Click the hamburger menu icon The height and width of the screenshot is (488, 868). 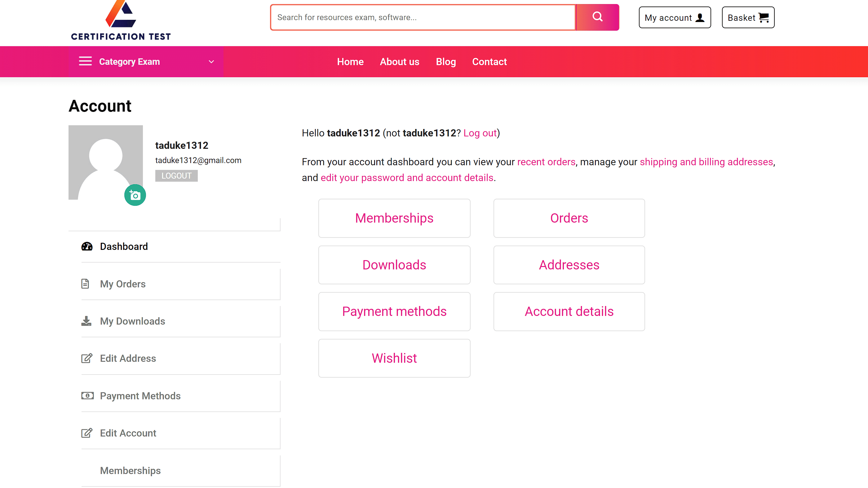click(85, 61)
